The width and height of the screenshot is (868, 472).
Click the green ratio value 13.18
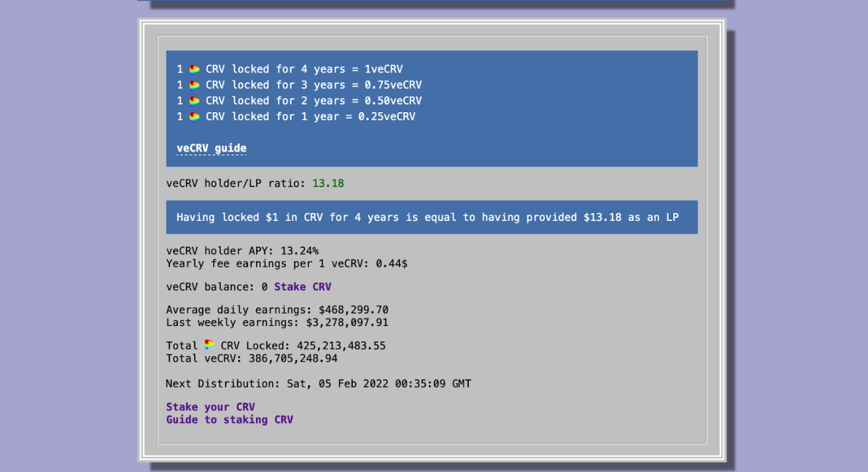[x=328, y=183]
